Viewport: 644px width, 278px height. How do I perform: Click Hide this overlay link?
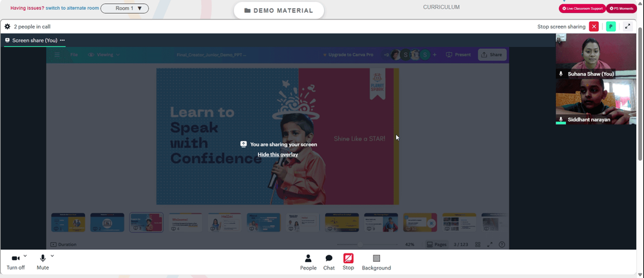click(278, 155)
